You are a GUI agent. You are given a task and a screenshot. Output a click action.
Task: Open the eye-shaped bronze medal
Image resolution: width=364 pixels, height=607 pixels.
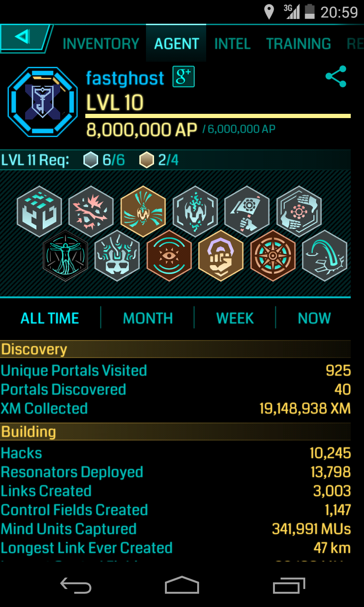point(169,256)
